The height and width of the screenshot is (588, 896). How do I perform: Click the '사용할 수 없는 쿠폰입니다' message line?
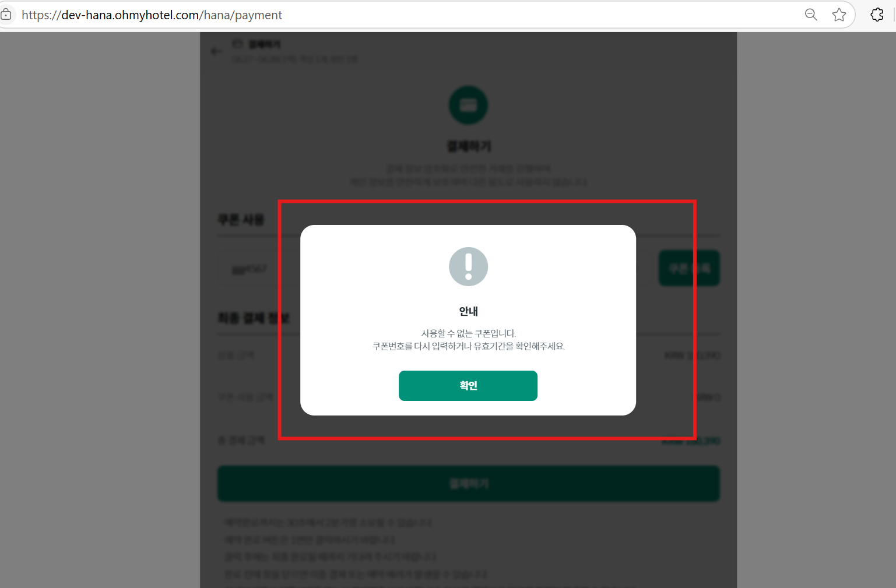pyautogui.click(x=468, y=333)
